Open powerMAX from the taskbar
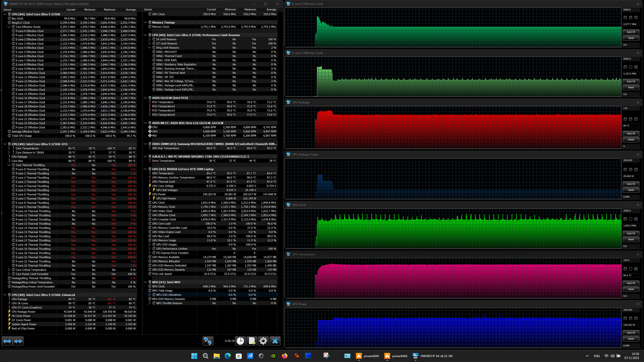Screen dimensions: 644x362 coord(368,356)
